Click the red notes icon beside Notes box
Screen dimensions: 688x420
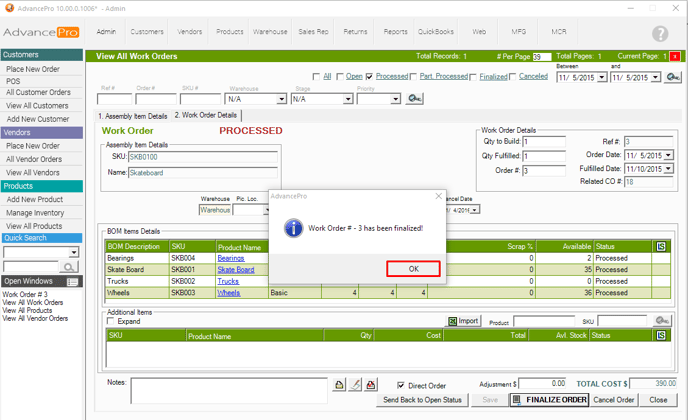click(x=371, y=385)
